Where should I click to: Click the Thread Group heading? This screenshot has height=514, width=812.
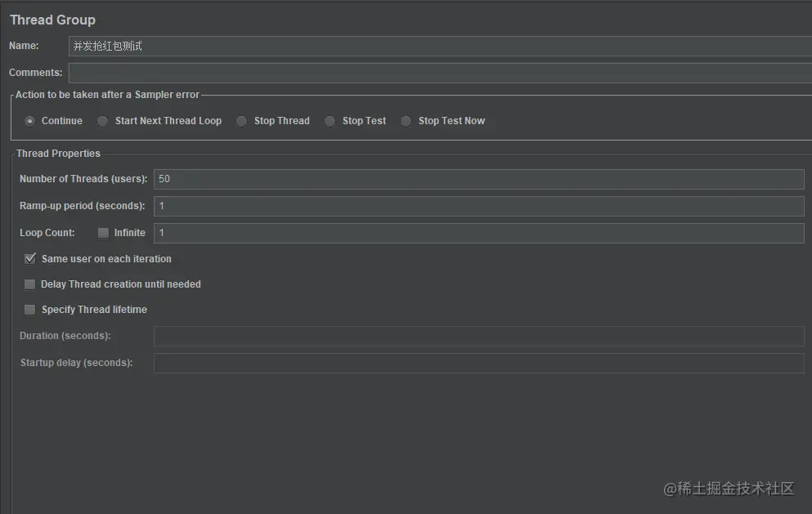[x=52, y=20]
